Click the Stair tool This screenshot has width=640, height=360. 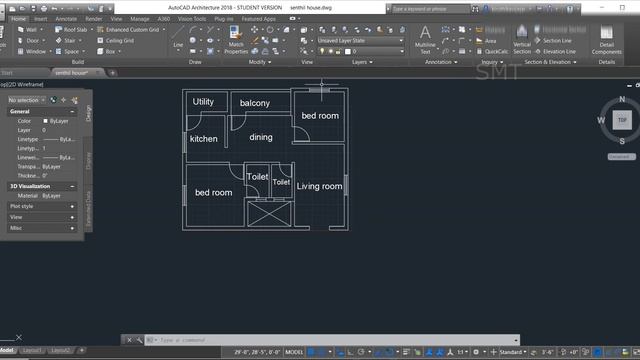[x=66, y=40]
